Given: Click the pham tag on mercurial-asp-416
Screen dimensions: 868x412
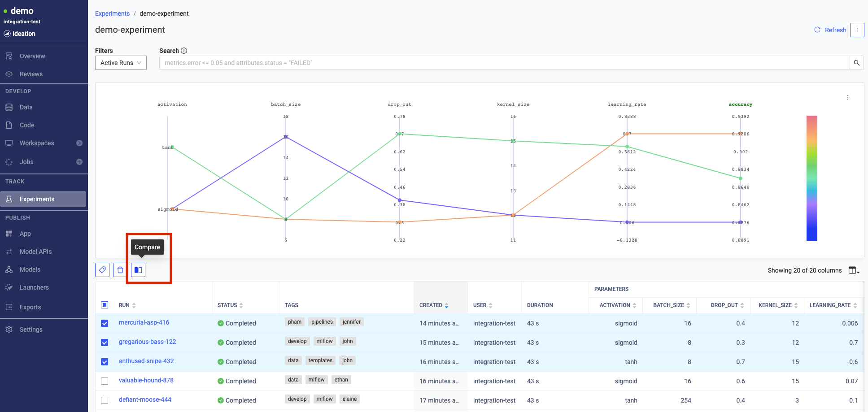Looking at the screenshot, I should pyautogui.click(x=295, y=322).
